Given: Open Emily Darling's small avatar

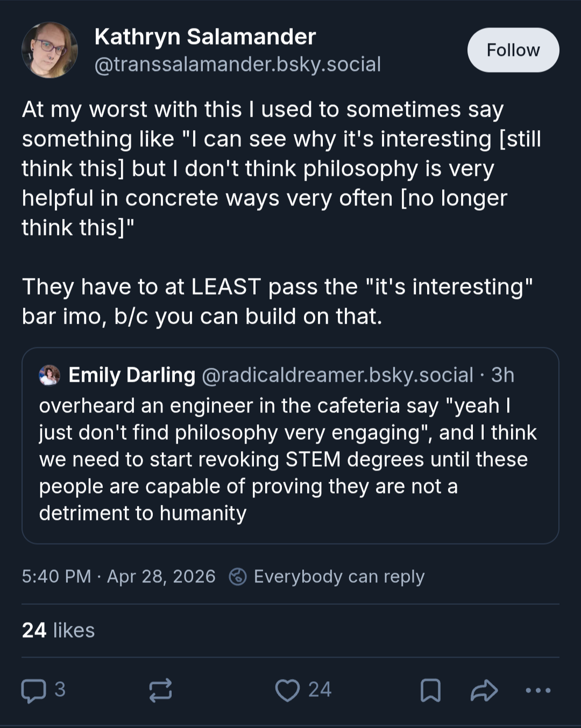Looking at the screenshot, I should point(49,375).
